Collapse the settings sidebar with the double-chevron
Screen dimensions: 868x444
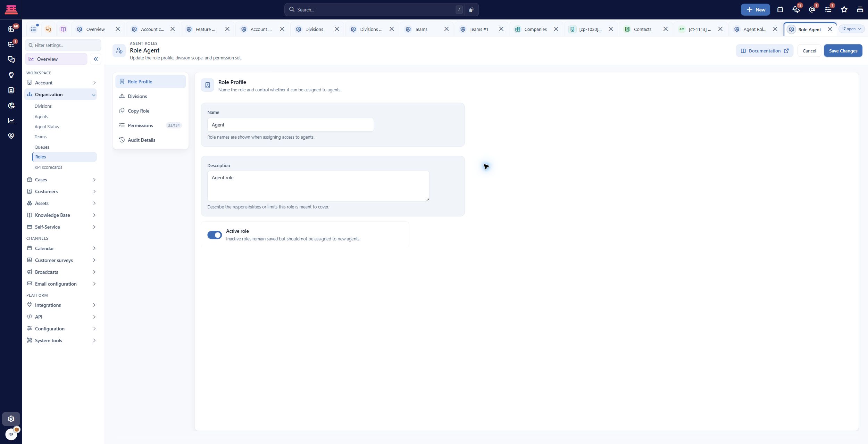pos(95,59)
